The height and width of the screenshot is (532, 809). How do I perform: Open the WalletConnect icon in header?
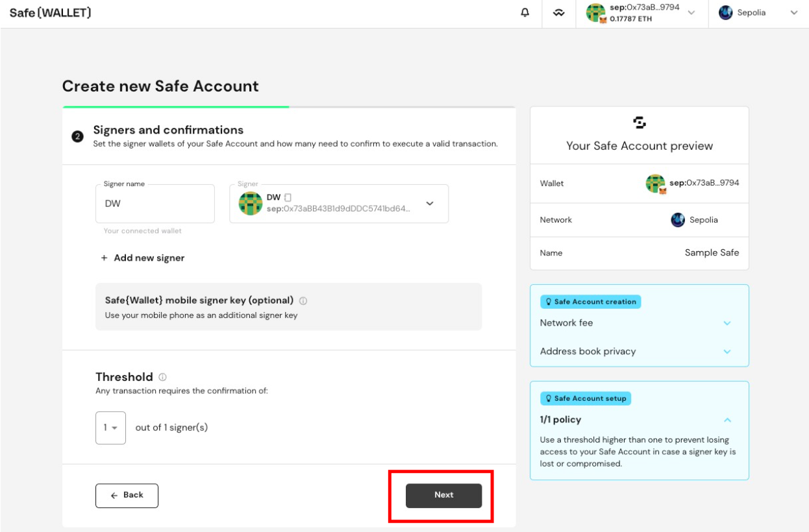[x=558, y=13]
